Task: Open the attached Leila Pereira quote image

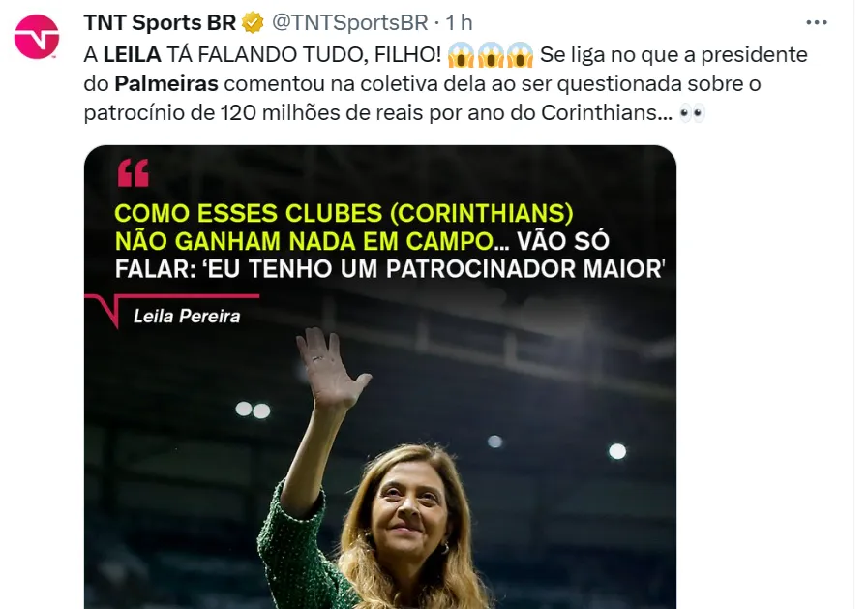Action: tap(380, 377)
